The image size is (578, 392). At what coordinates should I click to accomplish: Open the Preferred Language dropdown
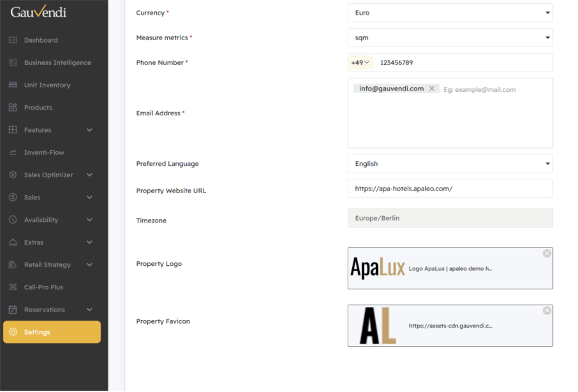click(450, 164)
